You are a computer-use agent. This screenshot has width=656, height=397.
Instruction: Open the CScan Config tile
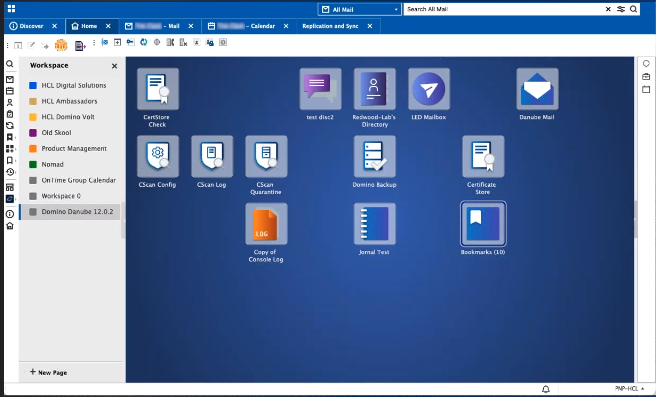pyautogui.click(x=158, y=156)
